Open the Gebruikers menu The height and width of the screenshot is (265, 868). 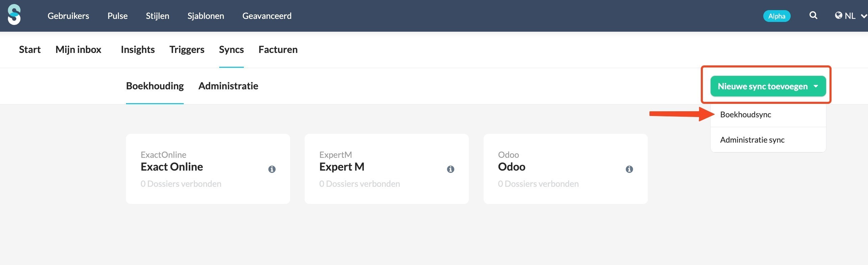[68, 16]
